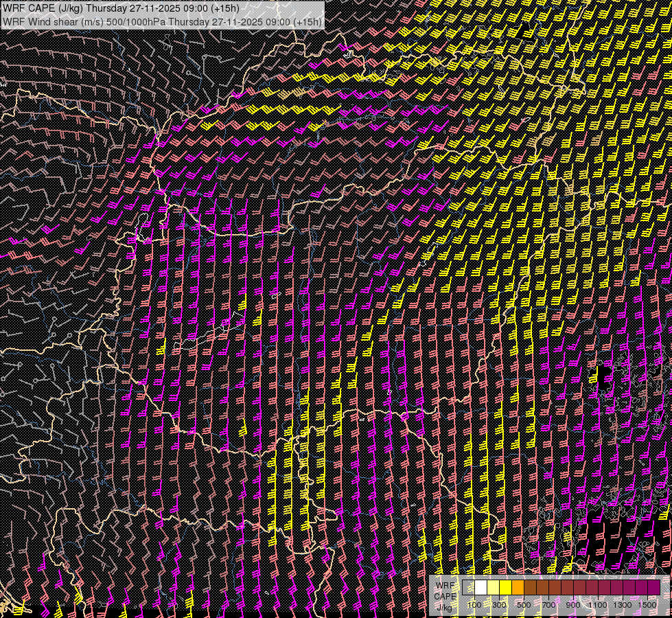Select the leftmost transparent gray legend swatch

(468, 587)
